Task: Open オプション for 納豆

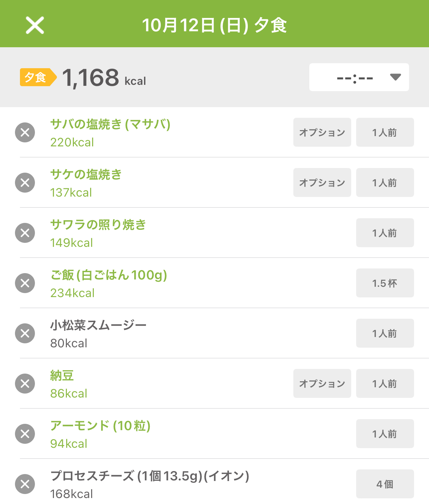Action: tap(322, 384)
